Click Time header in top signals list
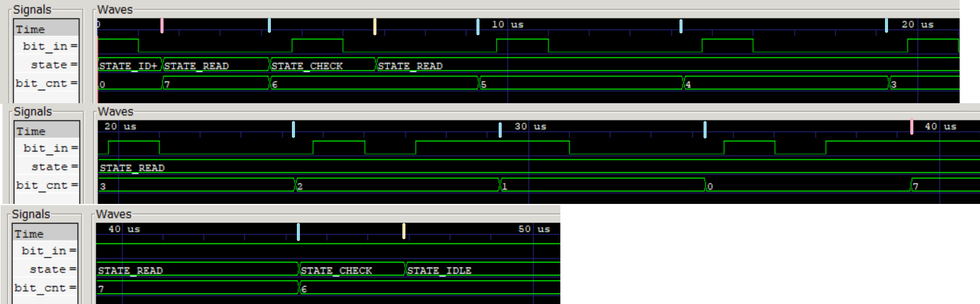Viewport: 980px width, 304px height. pos(30,29)
